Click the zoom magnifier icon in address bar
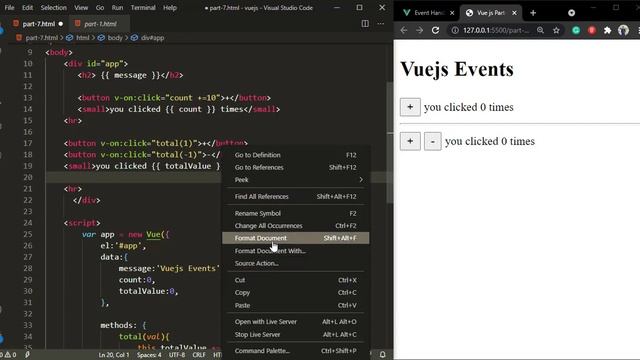Viewport: 640px width, 360px height. (x=540, y=30)
